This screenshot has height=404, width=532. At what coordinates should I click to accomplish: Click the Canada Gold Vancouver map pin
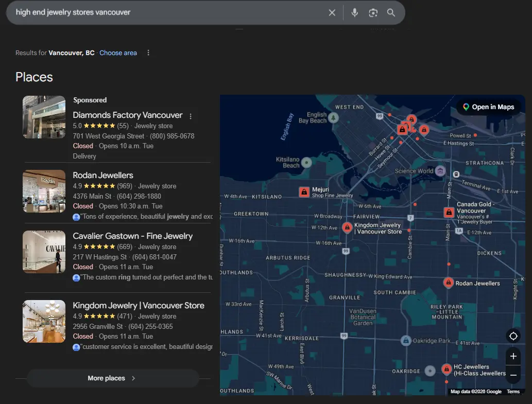(x=449, y=212)
